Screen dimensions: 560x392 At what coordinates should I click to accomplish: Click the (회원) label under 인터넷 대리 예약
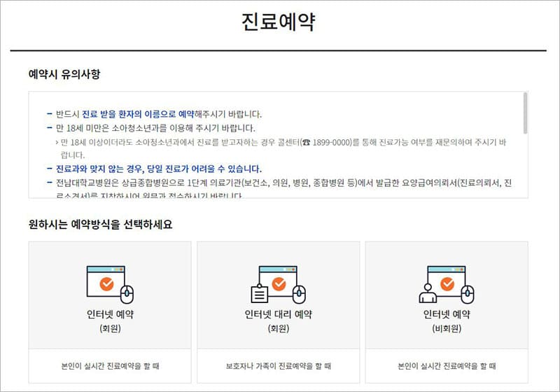click(x=278, y=328)
